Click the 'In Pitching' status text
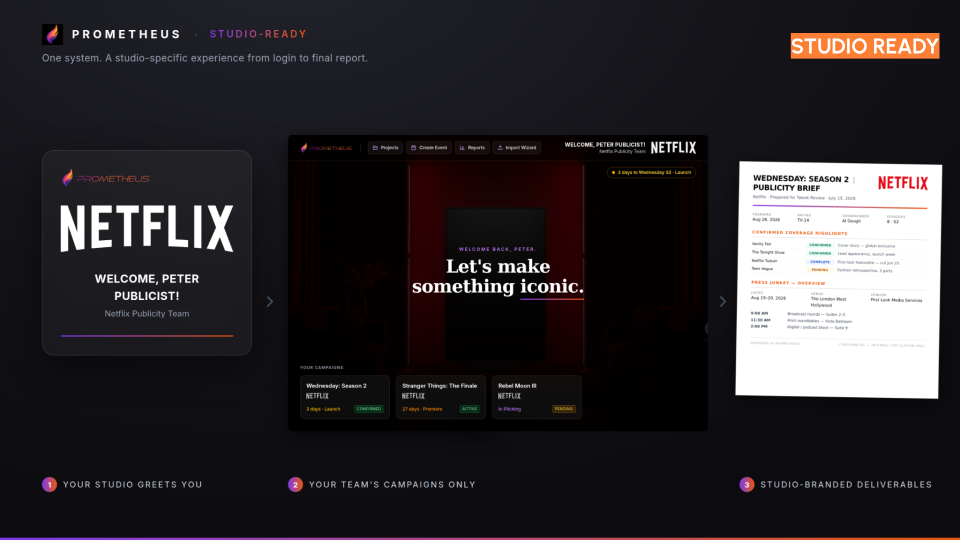This screenshot has width=960, height=540. [509, 409]
